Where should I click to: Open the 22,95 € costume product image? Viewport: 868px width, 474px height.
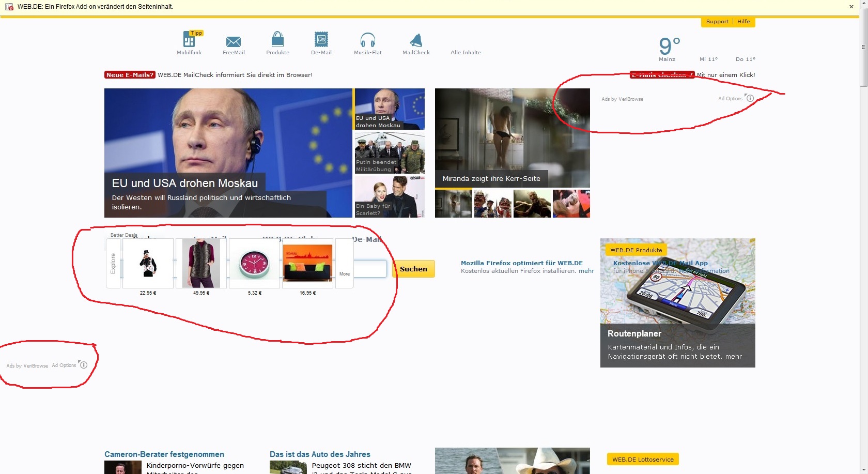148,263
